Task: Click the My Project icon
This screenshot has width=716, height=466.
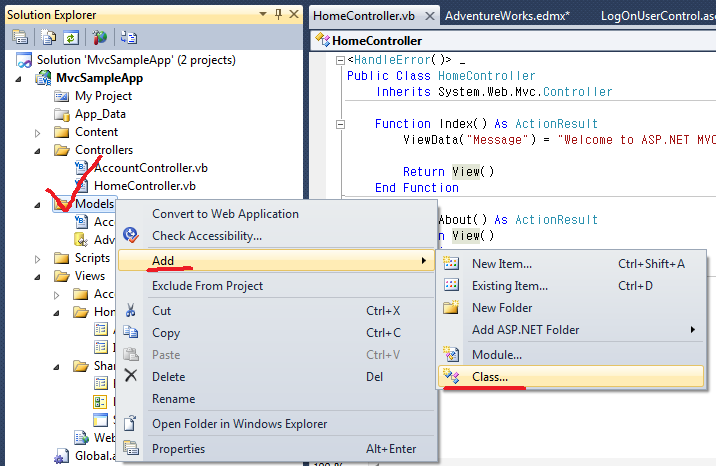Action: 62,96
